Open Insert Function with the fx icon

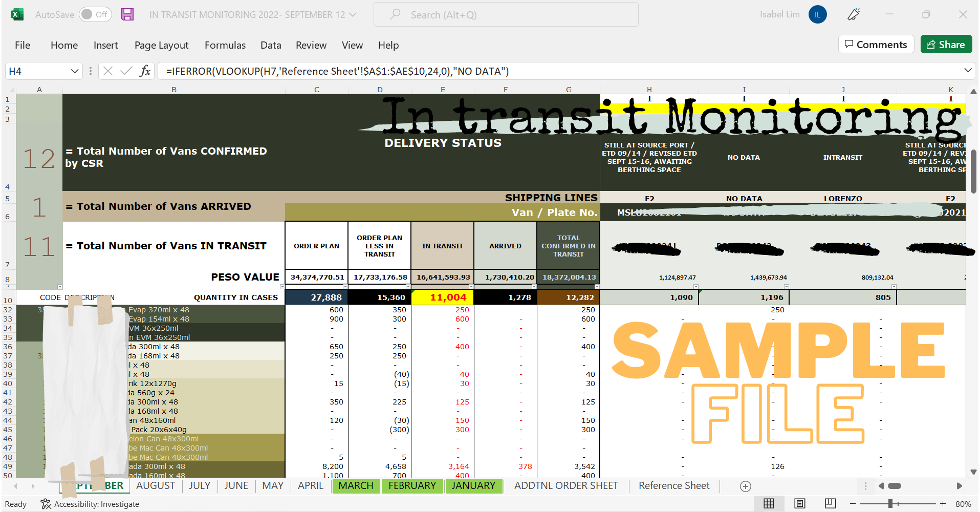point(145,71)
